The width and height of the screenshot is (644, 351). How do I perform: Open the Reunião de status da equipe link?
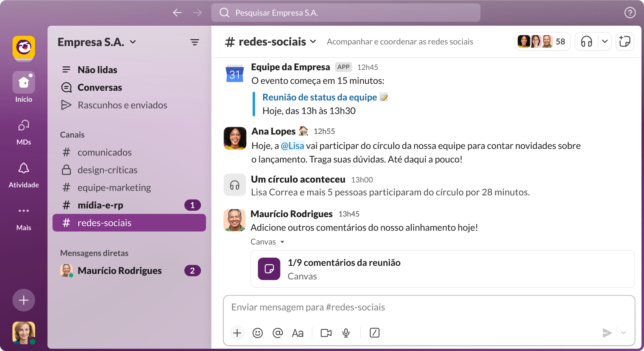point(320,97)
